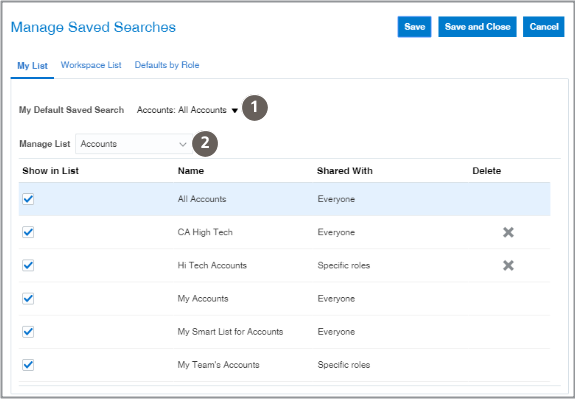
Task: Uncheck Show in List for CA High Tech
Action: coord(28,232)
